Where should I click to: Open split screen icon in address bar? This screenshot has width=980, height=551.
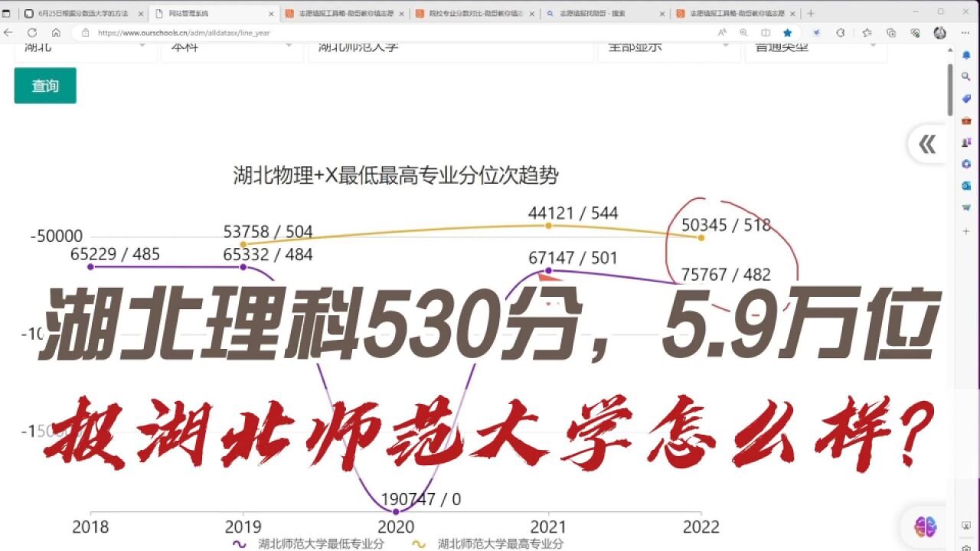(766, 33)
